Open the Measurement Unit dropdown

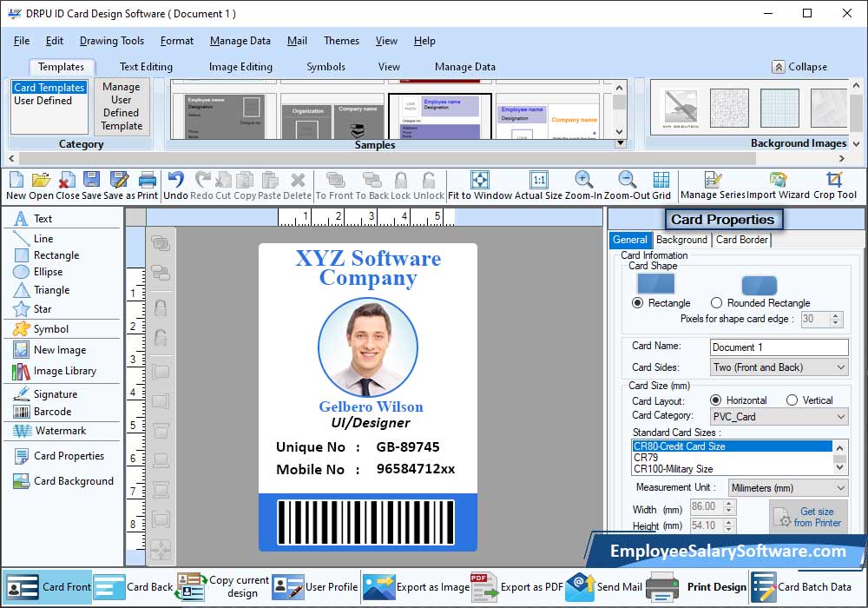click(788, 488)
